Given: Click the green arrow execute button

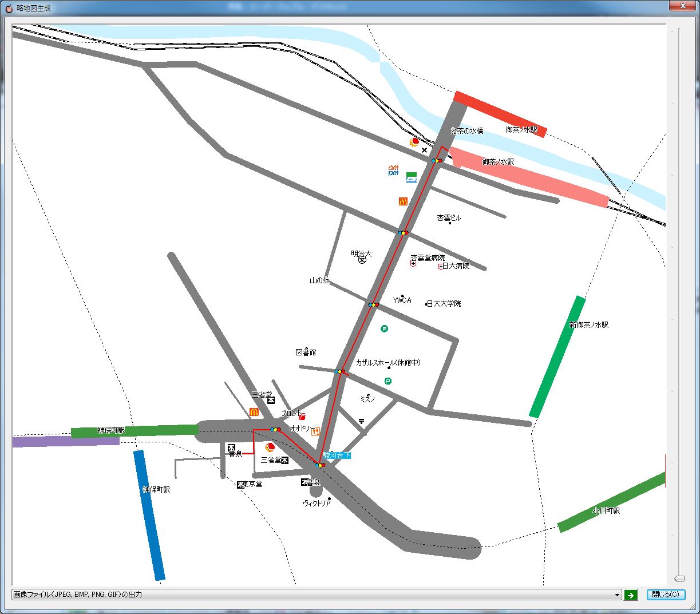Looking at the screenshot, I should tap(631, 595).
